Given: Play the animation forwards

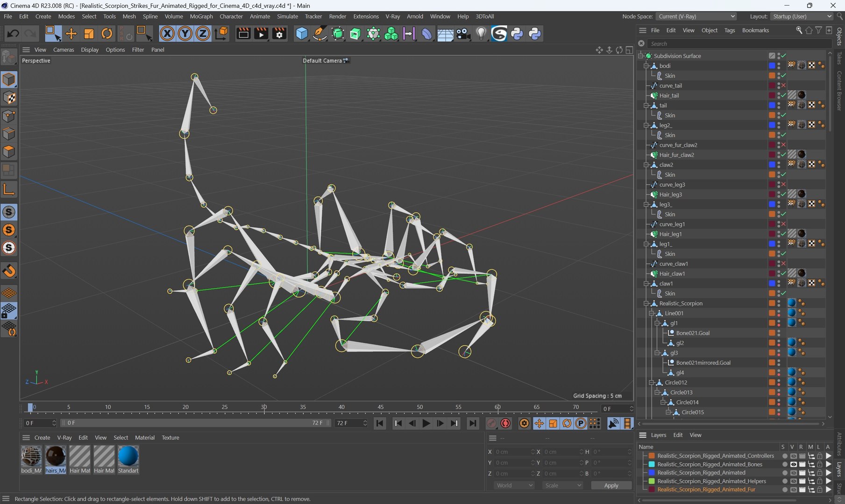Looking at the screenshot, I should [x=426, y=423].
